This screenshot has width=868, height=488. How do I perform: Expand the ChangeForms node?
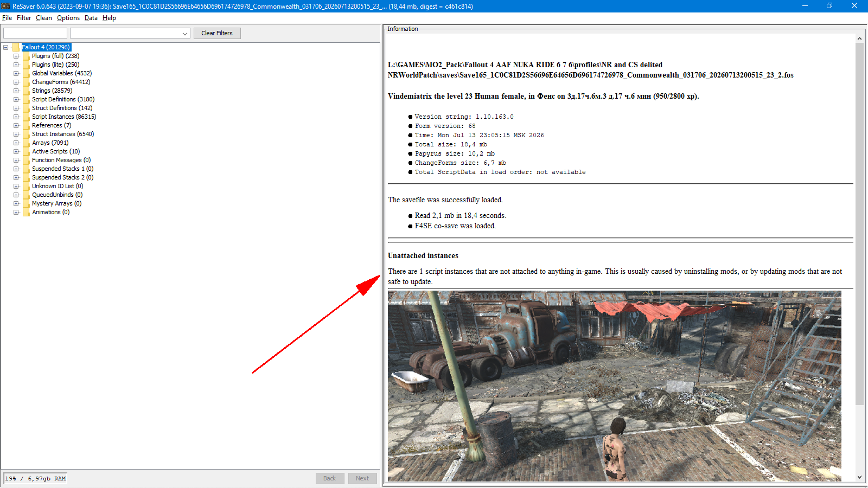[16, 82]
